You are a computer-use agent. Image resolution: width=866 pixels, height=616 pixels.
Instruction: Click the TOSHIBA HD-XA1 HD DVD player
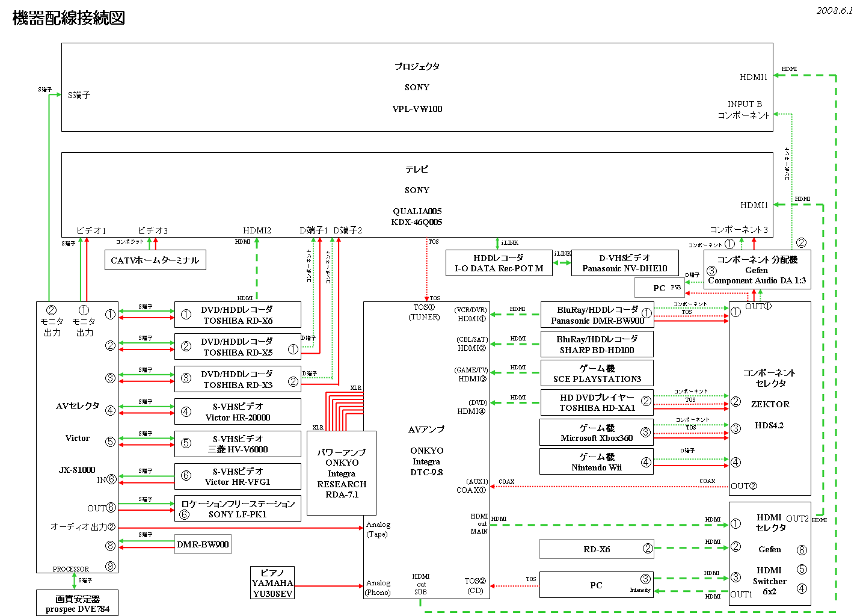pos(597,403)
